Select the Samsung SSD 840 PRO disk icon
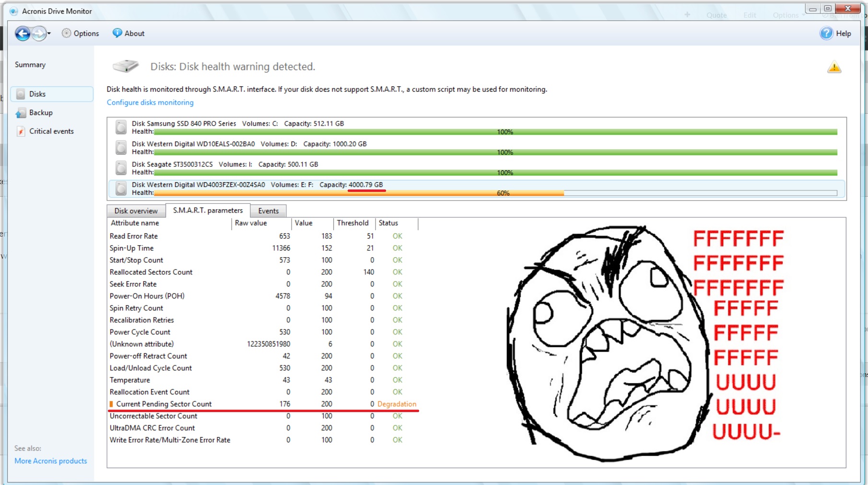This screenshot has width=868, height=485. [121, 127]
